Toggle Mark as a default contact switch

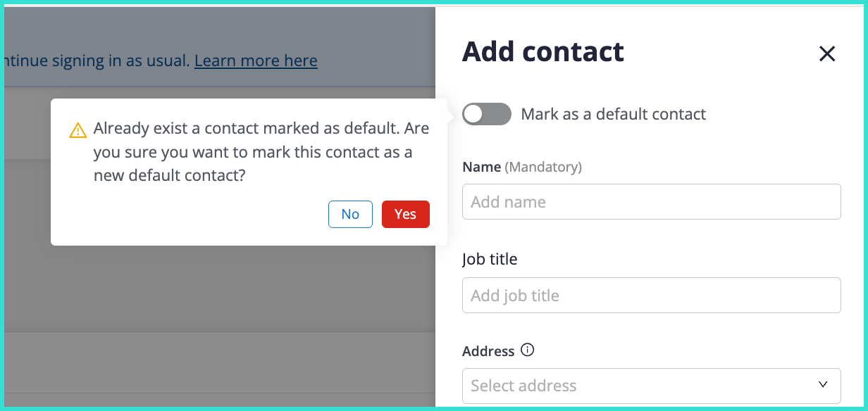(x=486, y=114)
